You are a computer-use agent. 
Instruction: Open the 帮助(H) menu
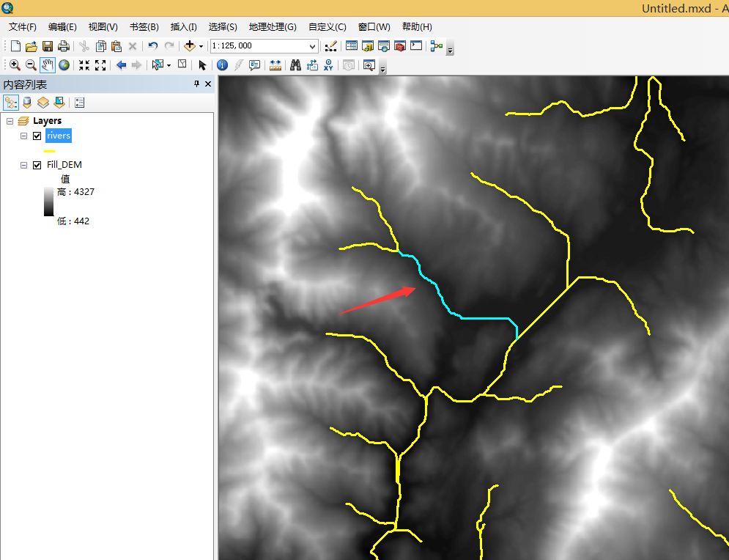click(x=417, y=27)
